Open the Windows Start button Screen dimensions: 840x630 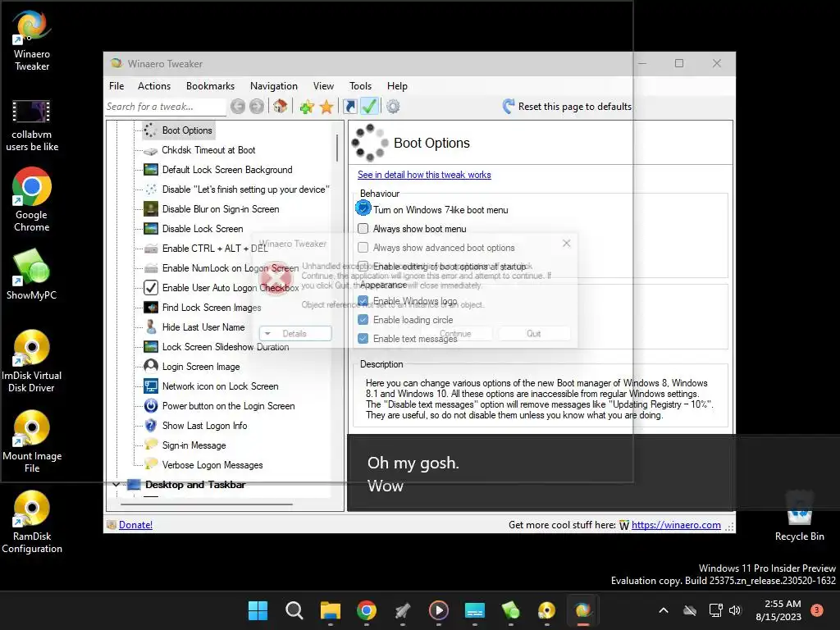(258, 610)
